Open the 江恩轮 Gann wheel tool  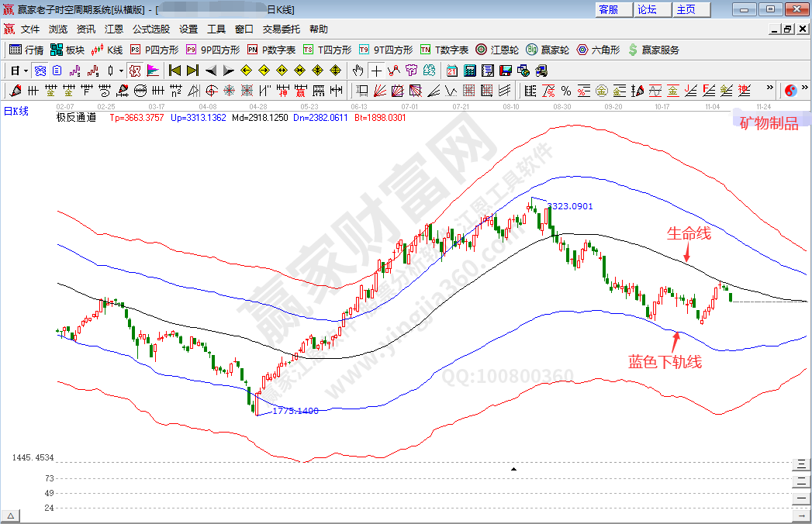point(497,50)
